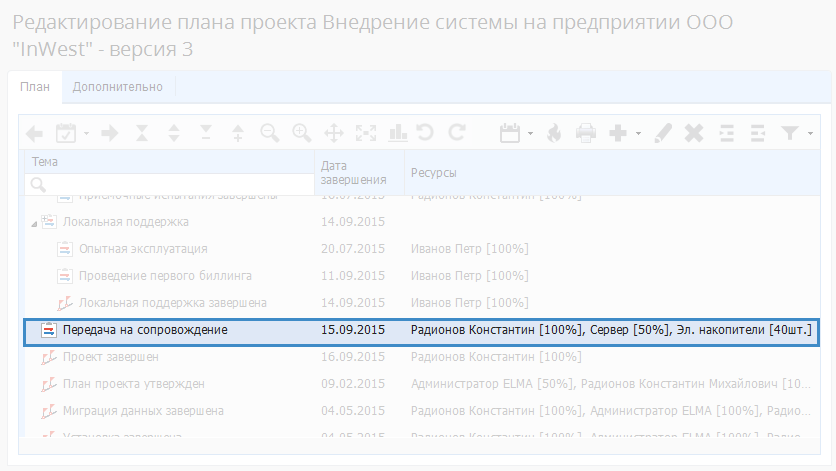Click the delete X icon in toolbar

694,132
